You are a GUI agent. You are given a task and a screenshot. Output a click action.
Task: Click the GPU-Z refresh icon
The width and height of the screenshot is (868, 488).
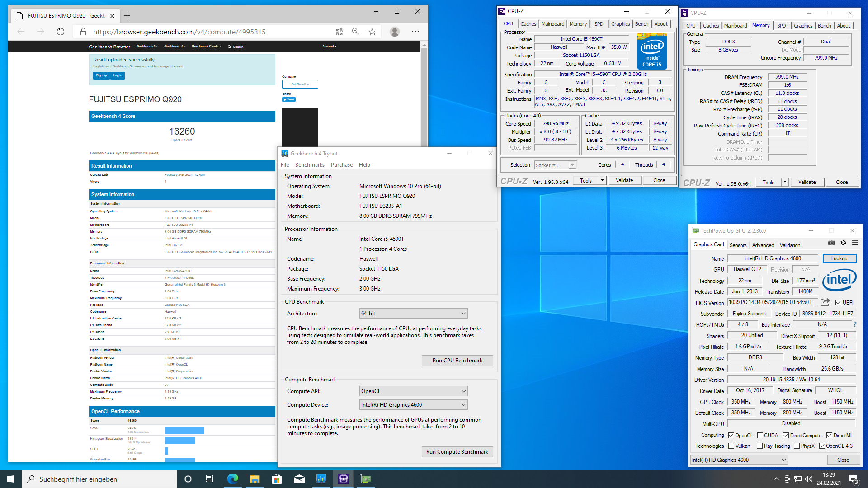843,243
